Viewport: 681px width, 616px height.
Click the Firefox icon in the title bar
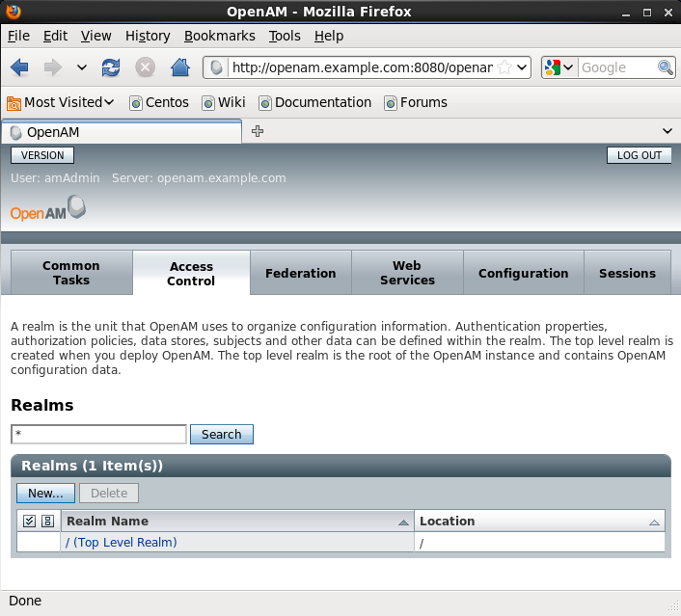(x=14, y=12)
